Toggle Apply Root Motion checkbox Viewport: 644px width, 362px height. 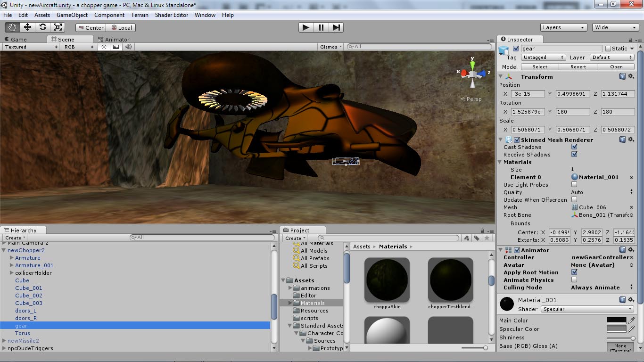point(574,272)
